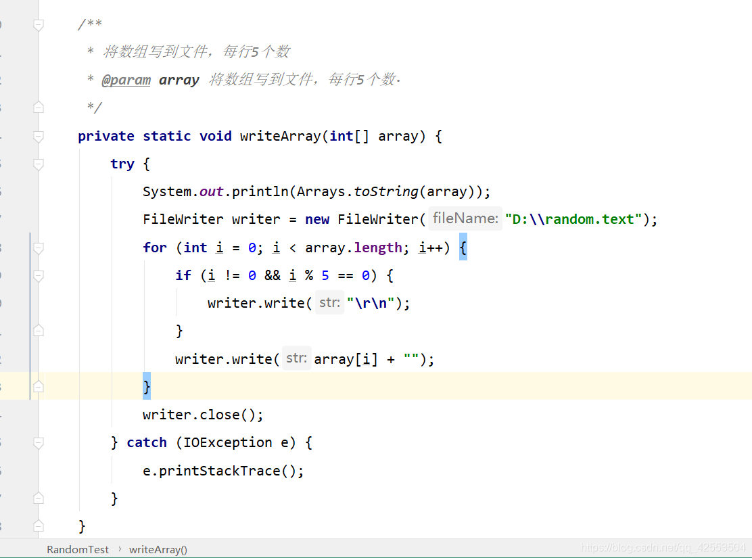Open RandomTest breadcrumb in navigation bar
Screen dimensions: 752x560
coord(78,549)
